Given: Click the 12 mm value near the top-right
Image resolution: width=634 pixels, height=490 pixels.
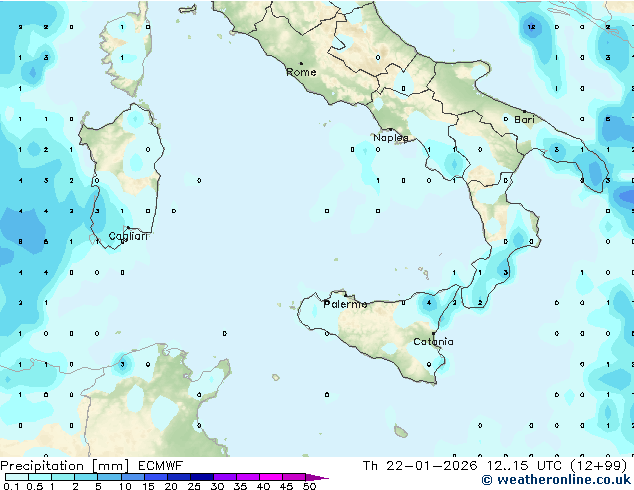Looking at the screenshot, I should (x=531, y=27).
